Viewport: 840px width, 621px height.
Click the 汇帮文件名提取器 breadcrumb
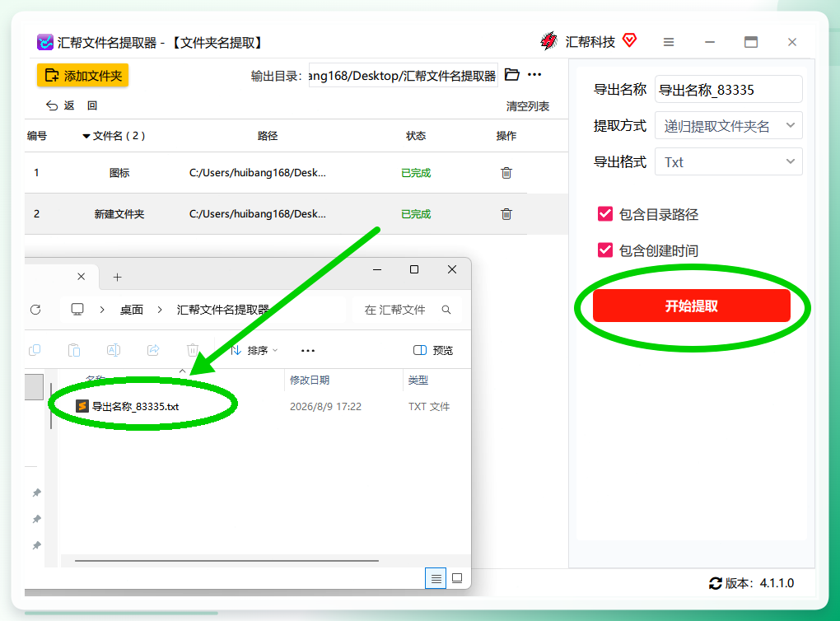click(x=223, y=310)
